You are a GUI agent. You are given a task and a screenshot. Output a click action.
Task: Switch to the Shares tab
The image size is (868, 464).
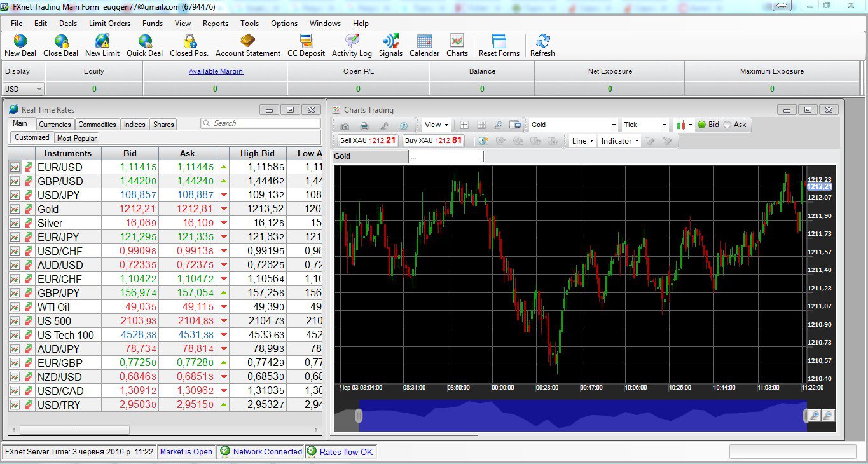pyautogui.click(x=163, y=125)
